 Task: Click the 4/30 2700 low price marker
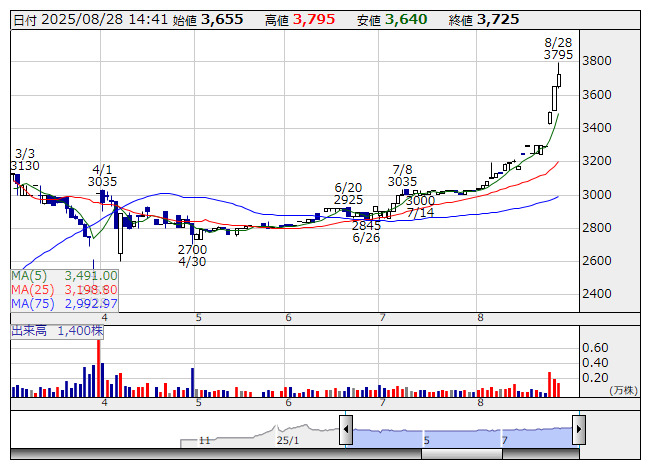click(x=192, y=255)
